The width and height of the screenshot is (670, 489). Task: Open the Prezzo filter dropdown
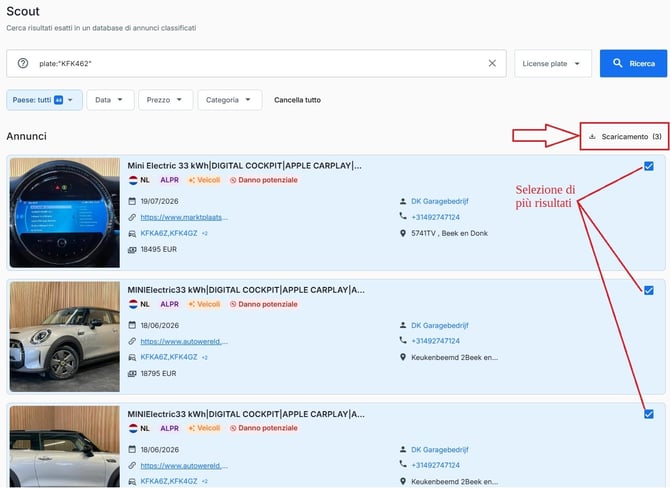(165, 100)
